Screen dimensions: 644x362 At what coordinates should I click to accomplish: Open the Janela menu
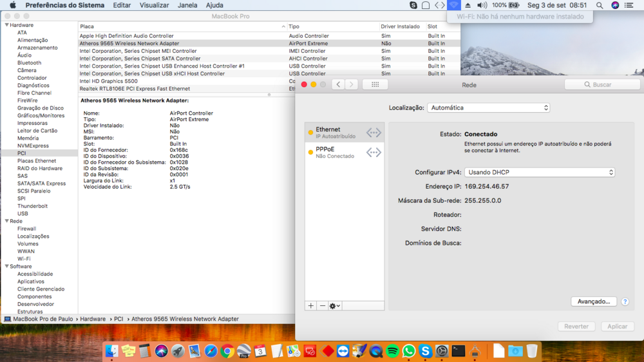[187, 5]
